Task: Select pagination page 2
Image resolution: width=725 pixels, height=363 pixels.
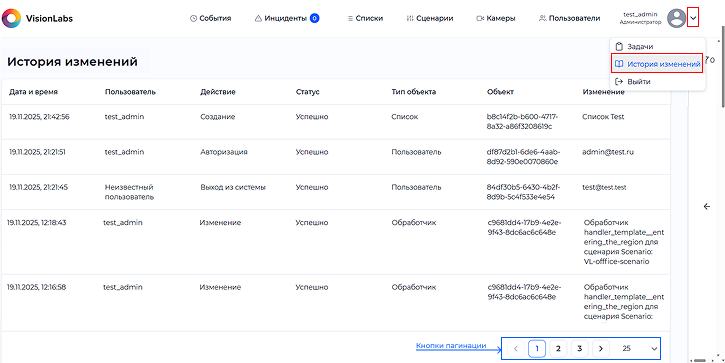Action: pos(558,349)
